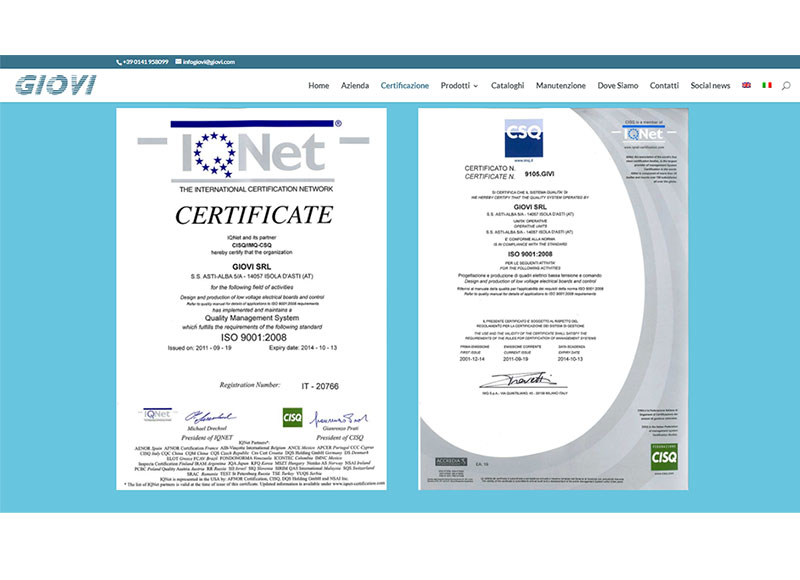Click the phone icon in top bar

[119, 62]
